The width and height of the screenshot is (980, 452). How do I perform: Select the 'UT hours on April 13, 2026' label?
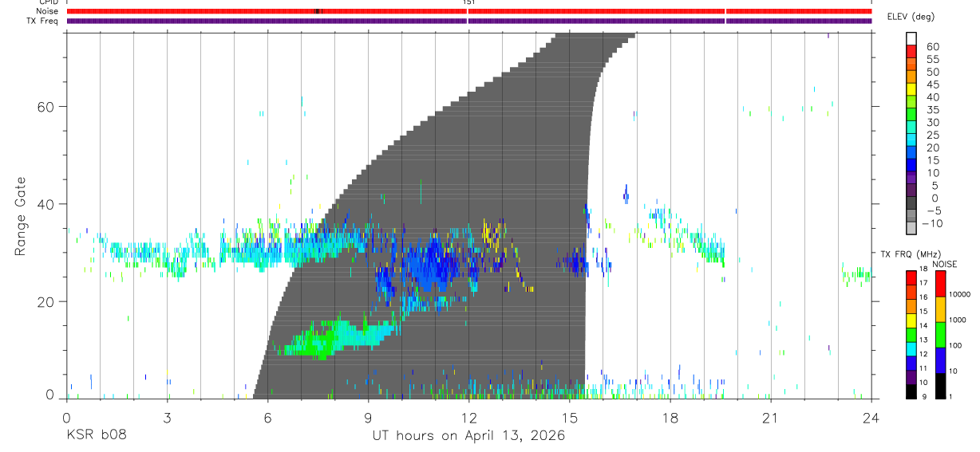pyautogui.click(x=468, y=436)
